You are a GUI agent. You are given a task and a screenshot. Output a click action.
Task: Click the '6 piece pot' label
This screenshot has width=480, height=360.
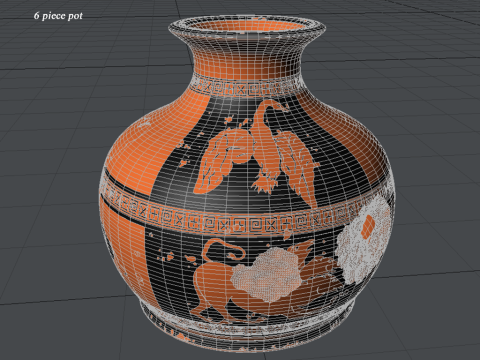[58, 16]
